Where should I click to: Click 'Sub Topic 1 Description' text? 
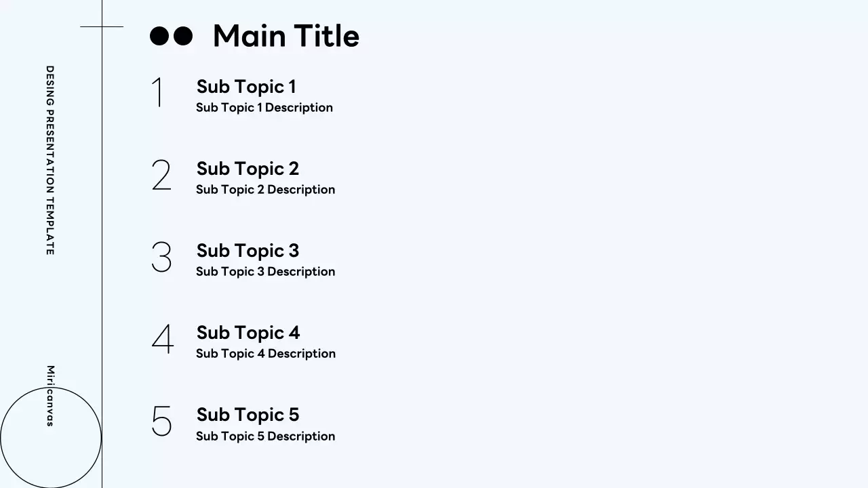pos(264,108)
